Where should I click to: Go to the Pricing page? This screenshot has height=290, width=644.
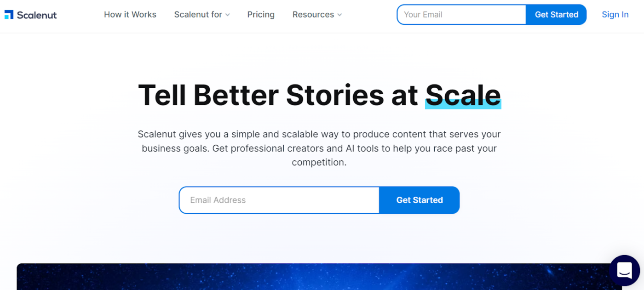[261, 15]
